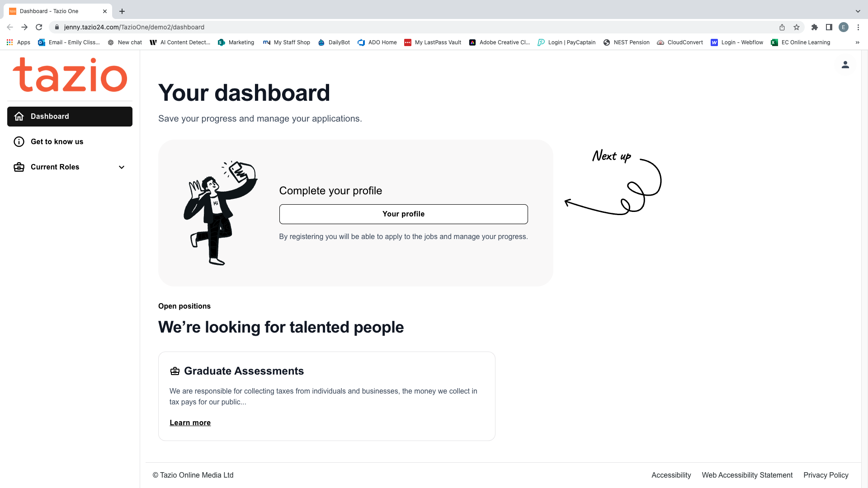Click the share page icon in address bar
The width and height of the screenshot is (868, 488).
[782, 27]
